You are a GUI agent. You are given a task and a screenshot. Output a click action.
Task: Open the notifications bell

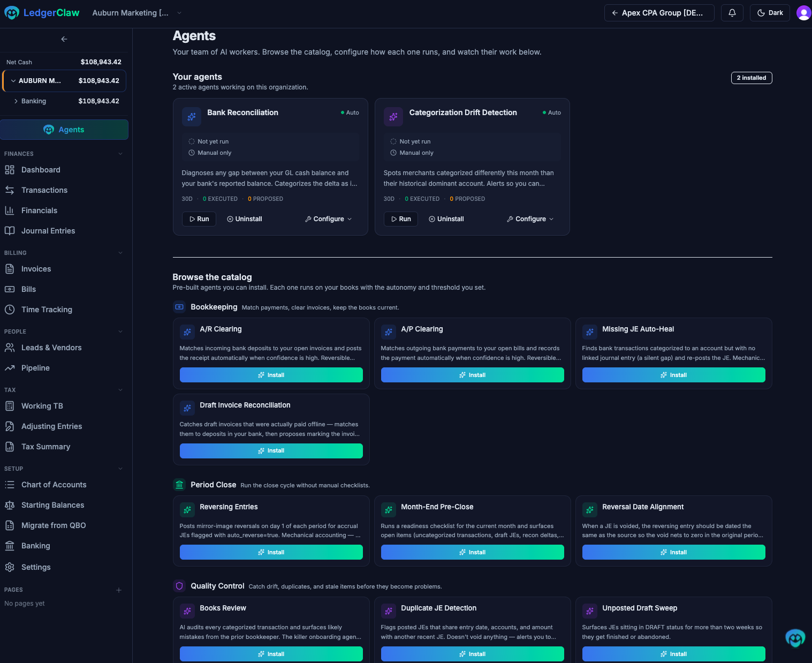pos(732,13)
